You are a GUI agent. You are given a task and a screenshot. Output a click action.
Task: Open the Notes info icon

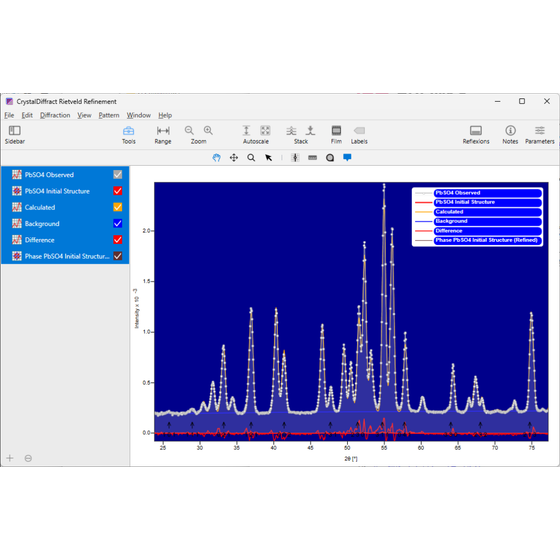510,130
